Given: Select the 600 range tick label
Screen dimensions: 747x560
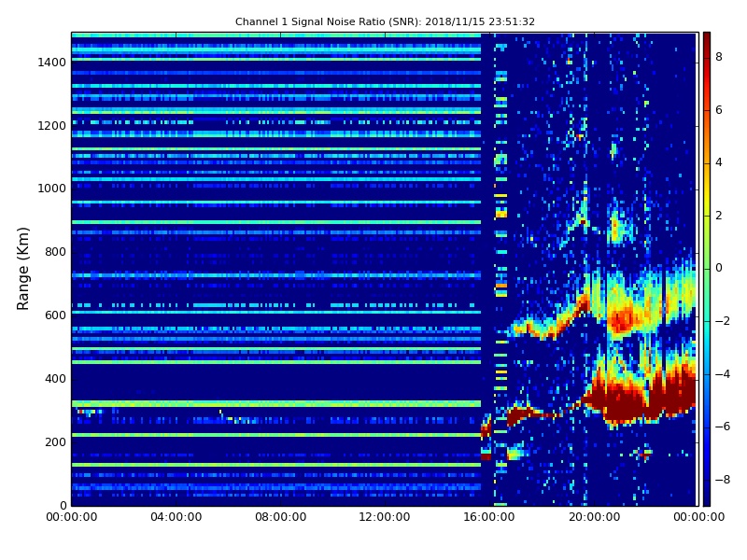Looking at the screenshot, I should pos(55,315).
